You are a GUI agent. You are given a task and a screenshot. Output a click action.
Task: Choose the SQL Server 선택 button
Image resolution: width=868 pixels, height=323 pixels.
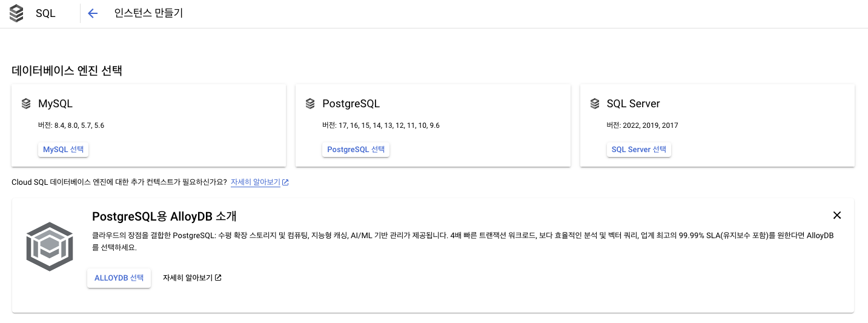pyautogui.click(x=639, y=150)
